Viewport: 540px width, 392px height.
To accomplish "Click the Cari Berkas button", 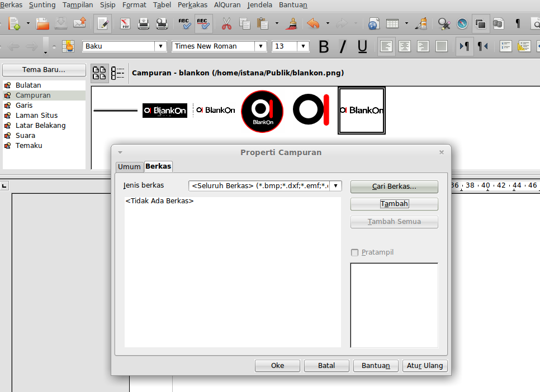I will 394,187.
